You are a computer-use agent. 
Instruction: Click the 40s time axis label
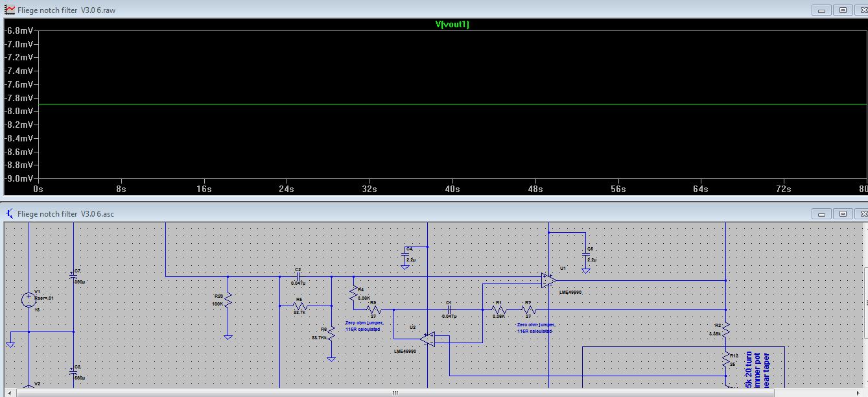[452, 189]
